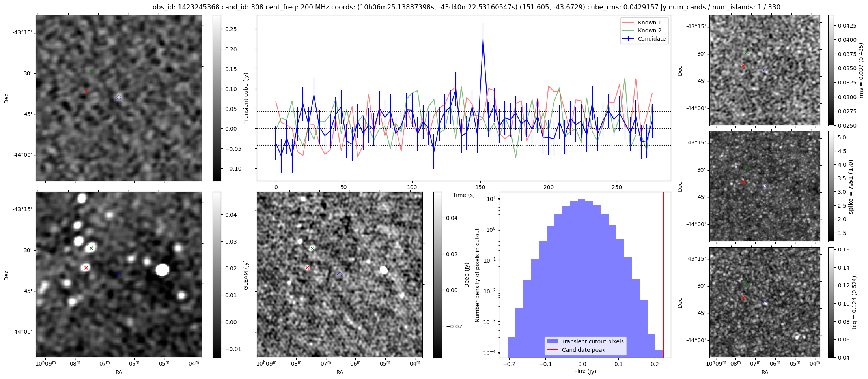
Task: Click the red X marker in Deep image
Action: [x=307, y=268]
